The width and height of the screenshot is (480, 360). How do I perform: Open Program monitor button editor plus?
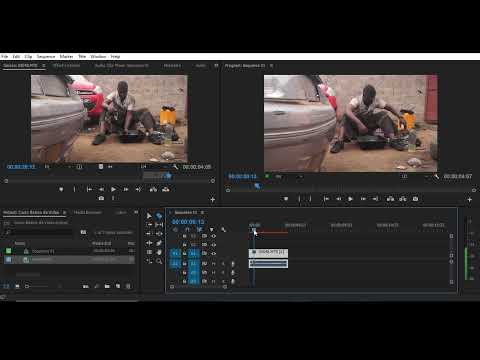tap(469, 200)
